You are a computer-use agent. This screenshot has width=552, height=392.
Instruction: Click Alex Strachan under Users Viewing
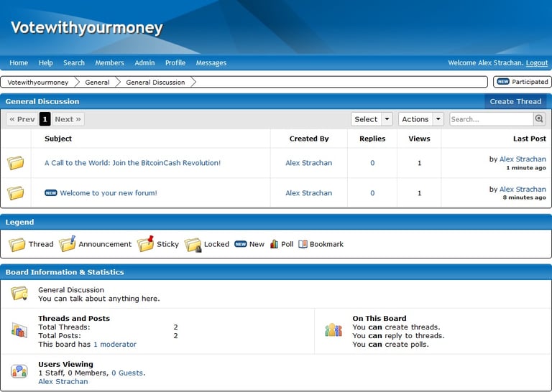pyautogui.click(x=63, y=381)
